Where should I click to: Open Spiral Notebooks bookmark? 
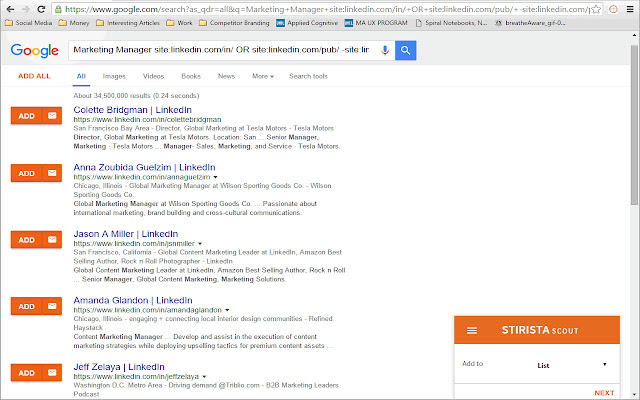point(451,23)
